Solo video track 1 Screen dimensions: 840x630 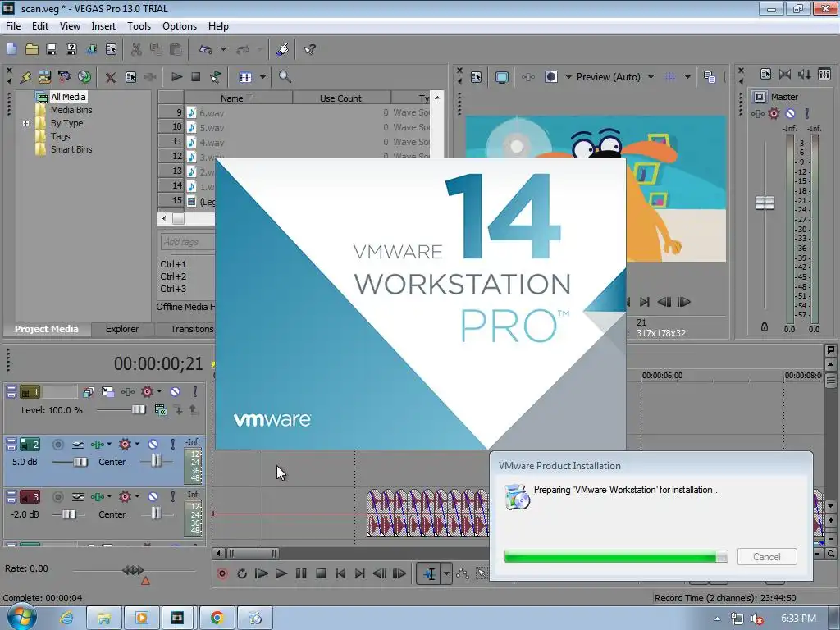(x=195, y=392)
